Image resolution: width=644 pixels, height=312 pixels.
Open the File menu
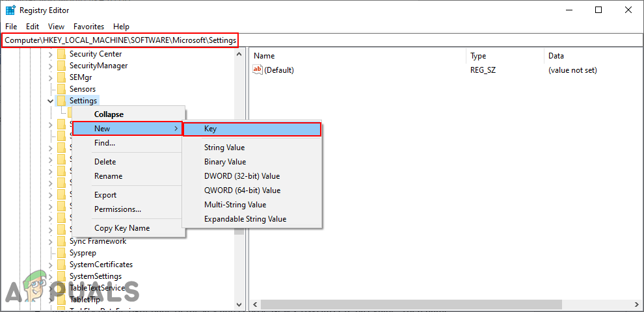point(11,27)
